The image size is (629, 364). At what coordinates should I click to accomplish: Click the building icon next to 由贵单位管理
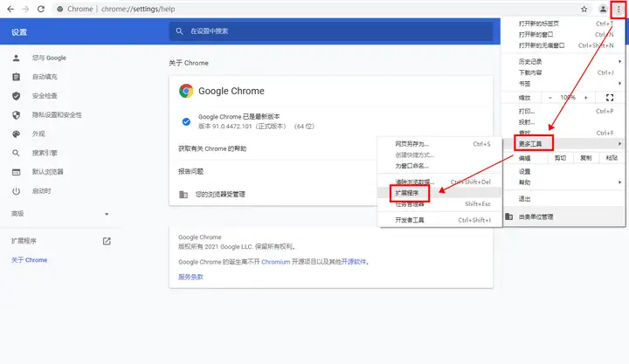509,216
